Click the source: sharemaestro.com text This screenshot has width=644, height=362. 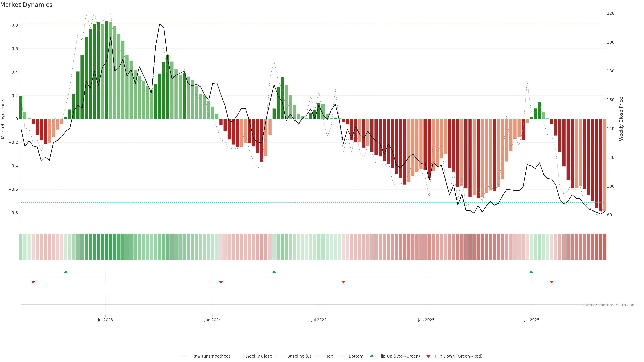[x=609, y=305]
